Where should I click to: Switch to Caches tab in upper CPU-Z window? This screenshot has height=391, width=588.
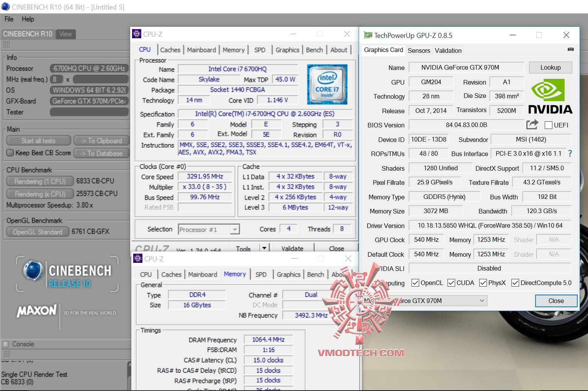tap(170, 50)
